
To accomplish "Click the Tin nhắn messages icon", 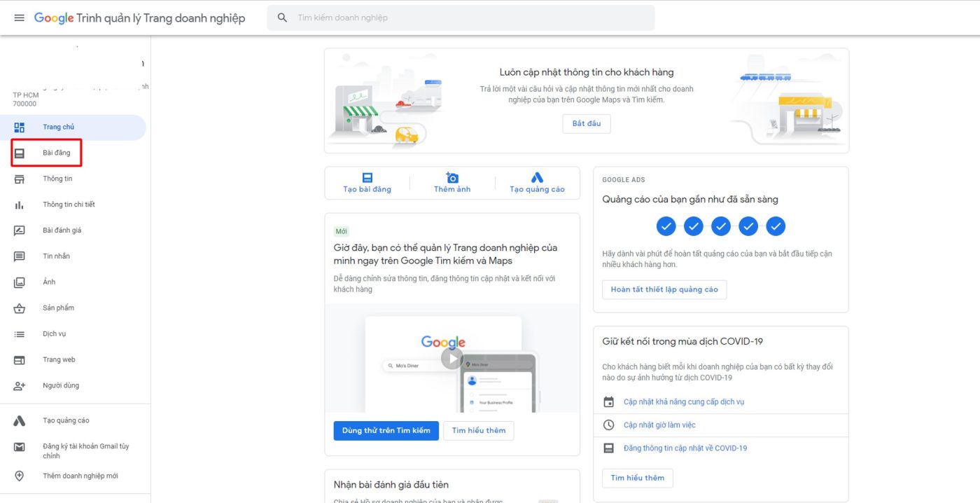I will click(20, 256).
